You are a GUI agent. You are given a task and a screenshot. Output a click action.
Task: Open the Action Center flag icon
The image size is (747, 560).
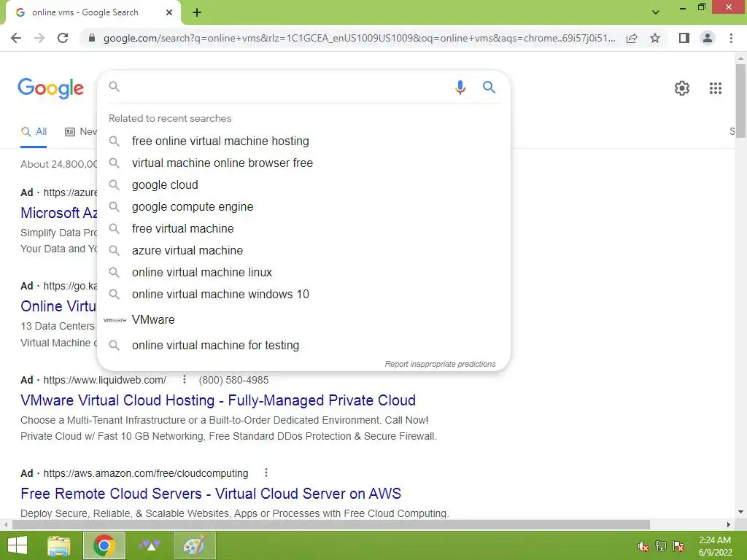(679, 546)
